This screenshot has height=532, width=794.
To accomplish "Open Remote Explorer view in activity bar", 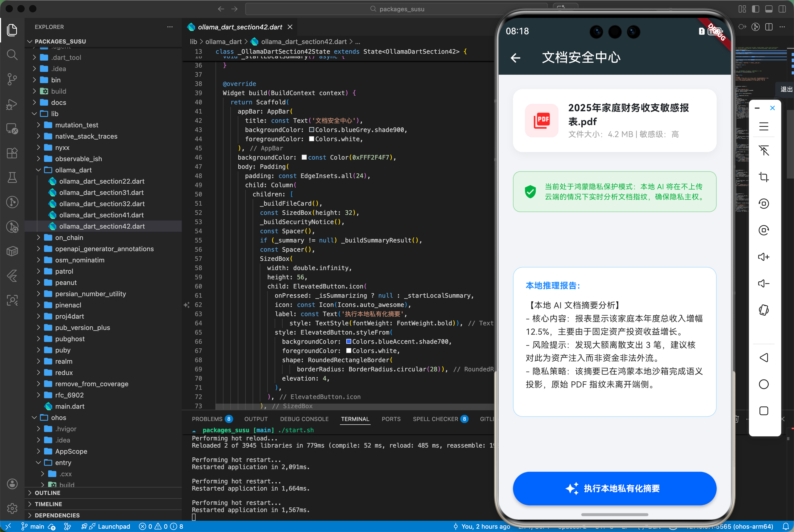I will point(12,129).
